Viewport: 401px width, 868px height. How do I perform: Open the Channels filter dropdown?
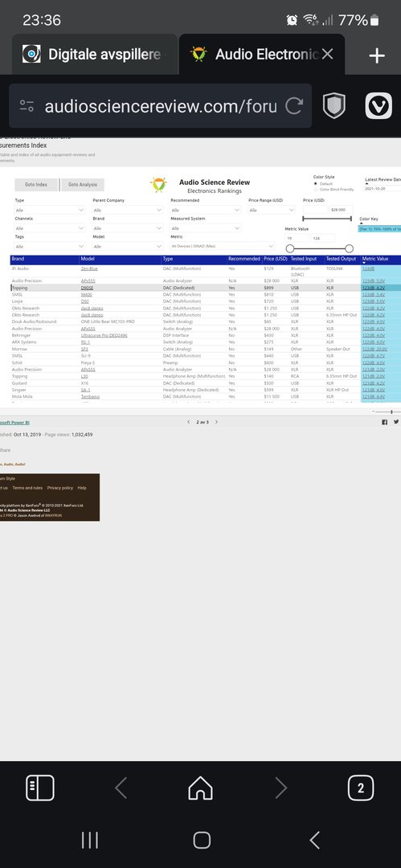pyautogui.click(x=50, y=228)
